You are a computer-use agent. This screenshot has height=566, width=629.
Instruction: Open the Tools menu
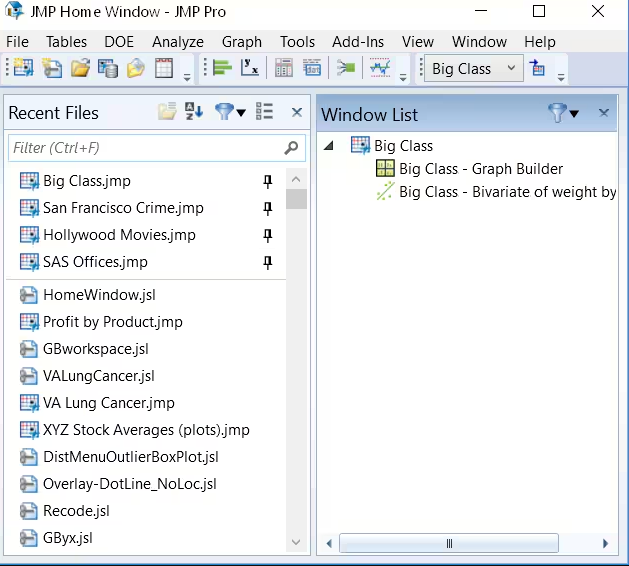297,42
